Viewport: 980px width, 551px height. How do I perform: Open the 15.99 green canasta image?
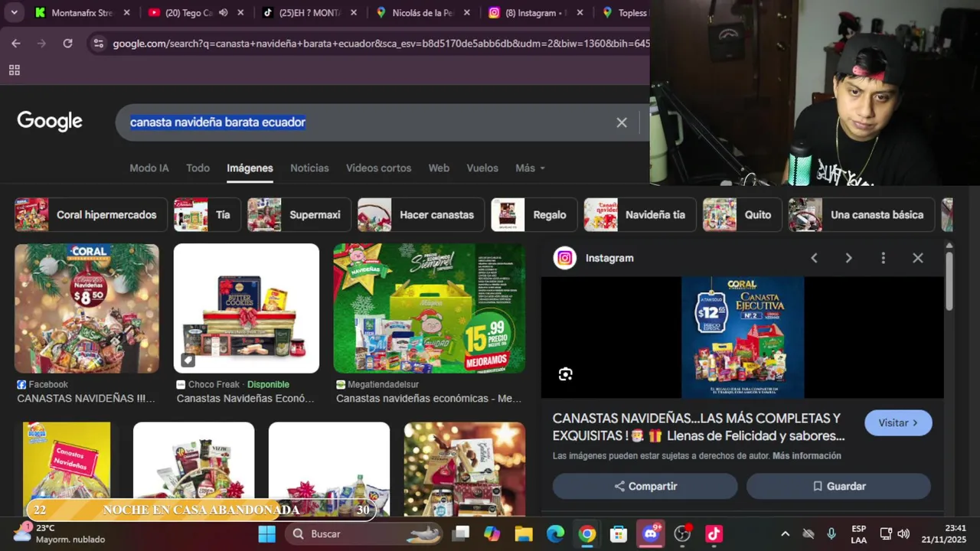(430, 308)
